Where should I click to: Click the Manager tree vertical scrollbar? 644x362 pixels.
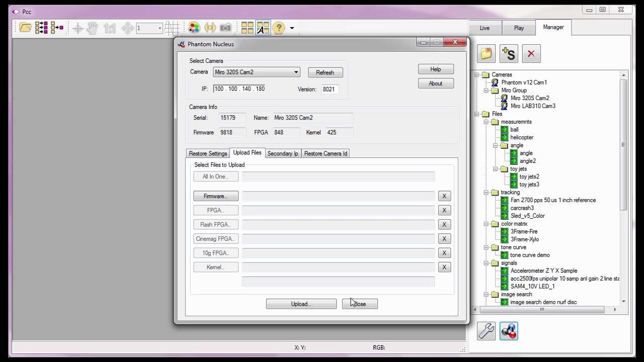pos(624,145)
